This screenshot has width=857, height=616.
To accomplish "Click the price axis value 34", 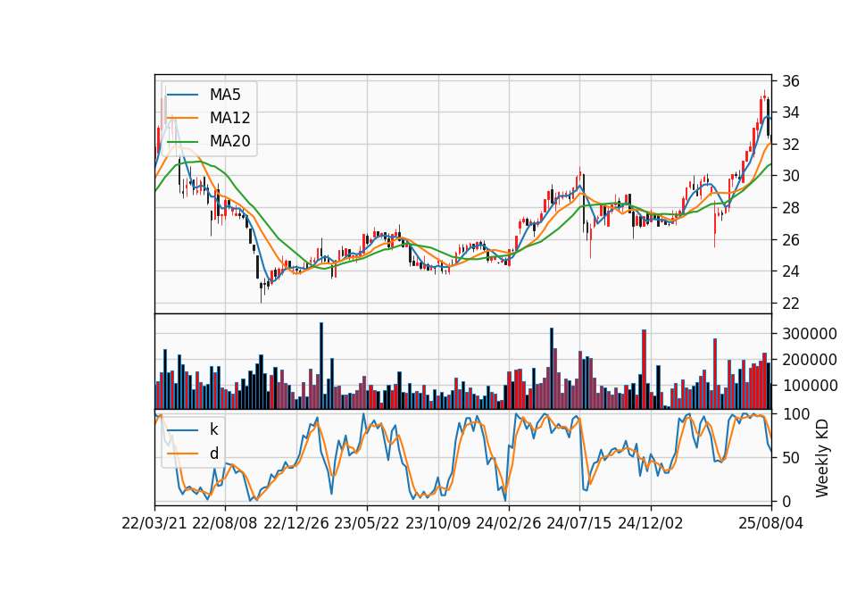I will [x=790, y=113].
